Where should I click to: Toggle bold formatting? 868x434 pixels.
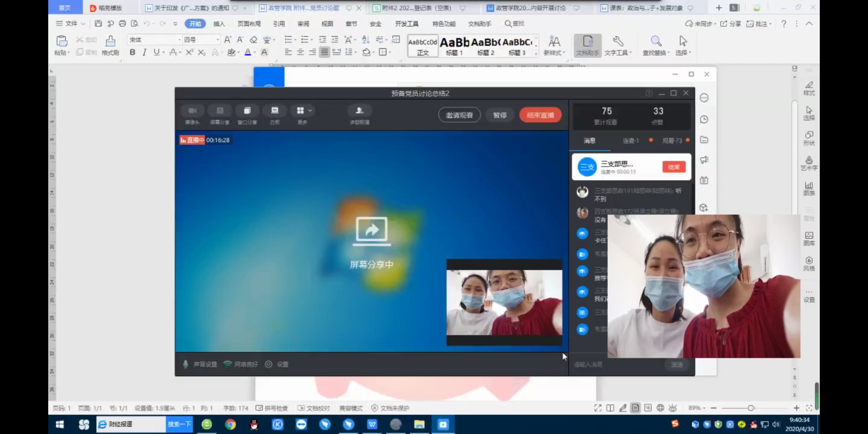pos(132,52)
